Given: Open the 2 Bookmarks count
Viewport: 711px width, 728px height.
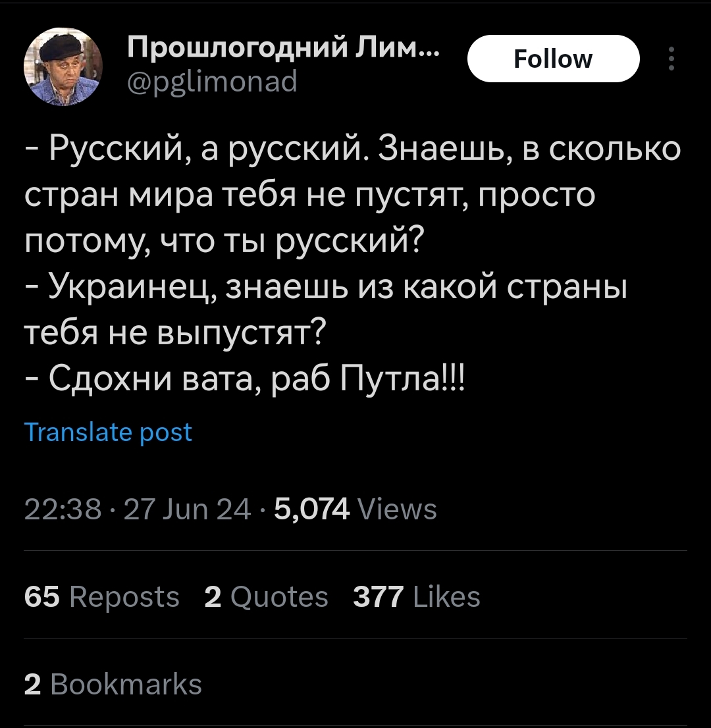Looking at the screenshot, I should tap(113, 684).
